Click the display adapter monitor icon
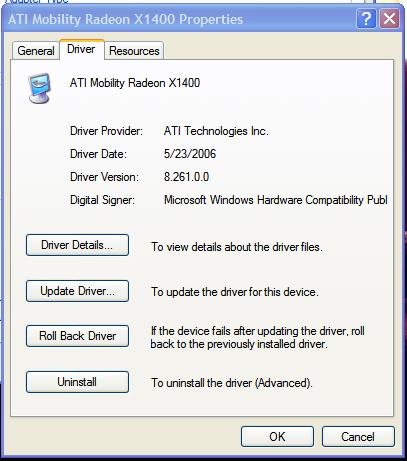 pyautogui.click(x=39, y=88)
